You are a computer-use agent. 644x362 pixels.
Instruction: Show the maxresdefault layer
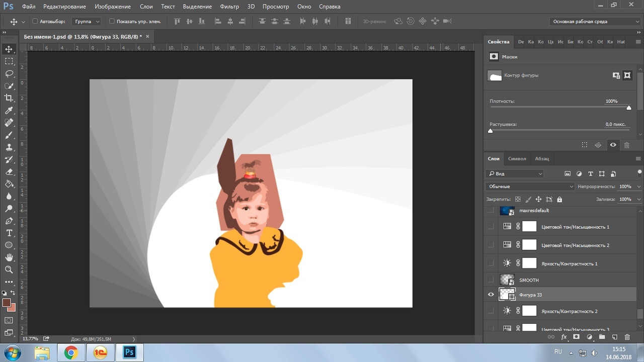click(491, 211)
